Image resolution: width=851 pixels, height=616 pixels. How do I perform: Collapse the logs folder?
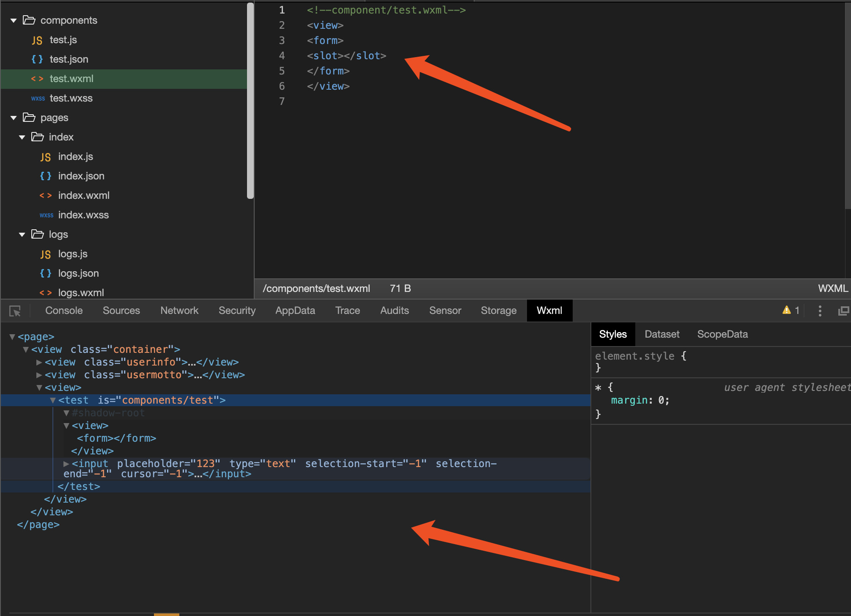click(x=22, y=234)
